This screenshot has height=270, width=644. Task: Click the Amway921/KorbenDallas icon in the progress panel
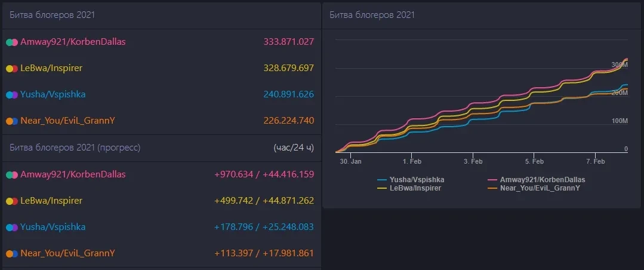click(11, 175)
